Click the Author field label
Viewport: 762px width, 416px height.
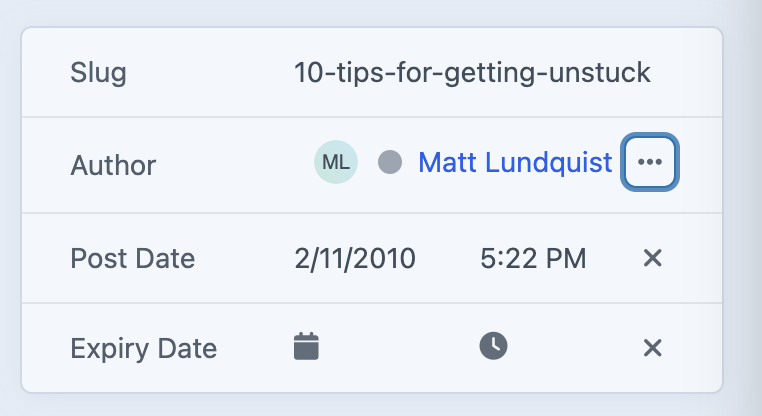click(113, 165)
